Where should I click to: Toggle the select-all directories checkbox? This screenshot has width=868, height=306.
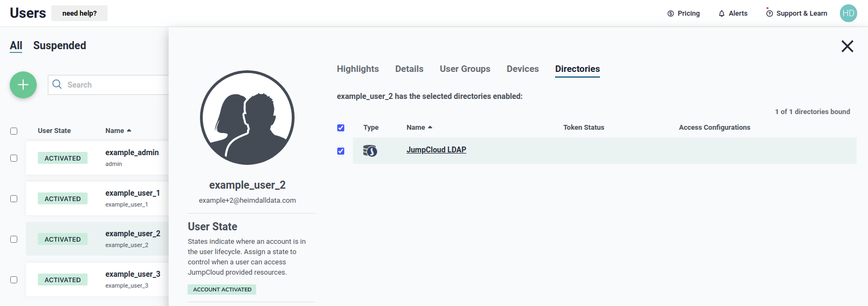click(x=340, y=128)
